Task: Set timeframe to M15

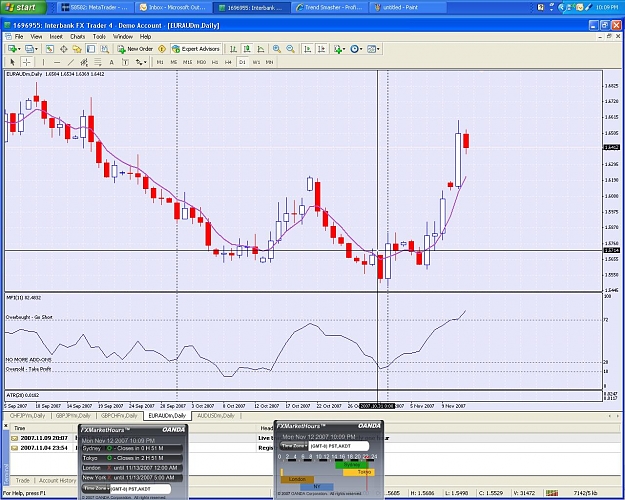Action: [x=187, y=62]
